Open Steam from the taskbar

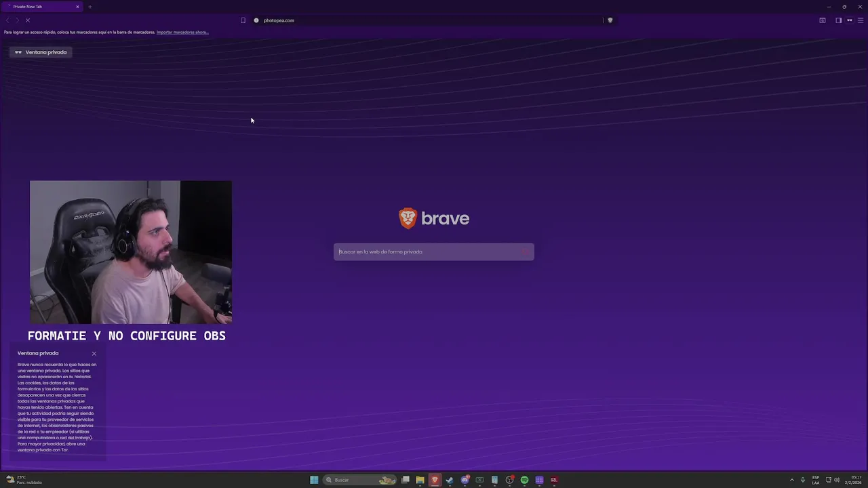point(450,480)
